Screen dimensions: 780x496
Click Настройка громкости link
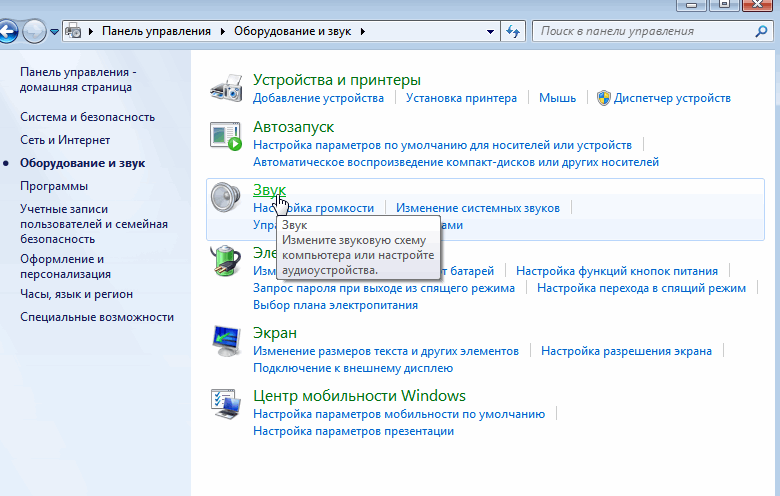point(313,208)
